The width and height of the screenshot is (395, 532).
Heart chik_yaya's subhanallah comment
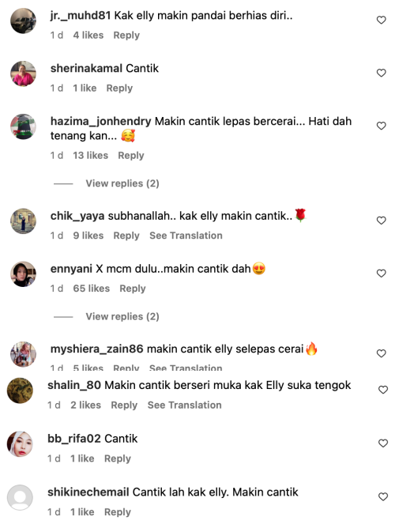(x=381, y=221)
